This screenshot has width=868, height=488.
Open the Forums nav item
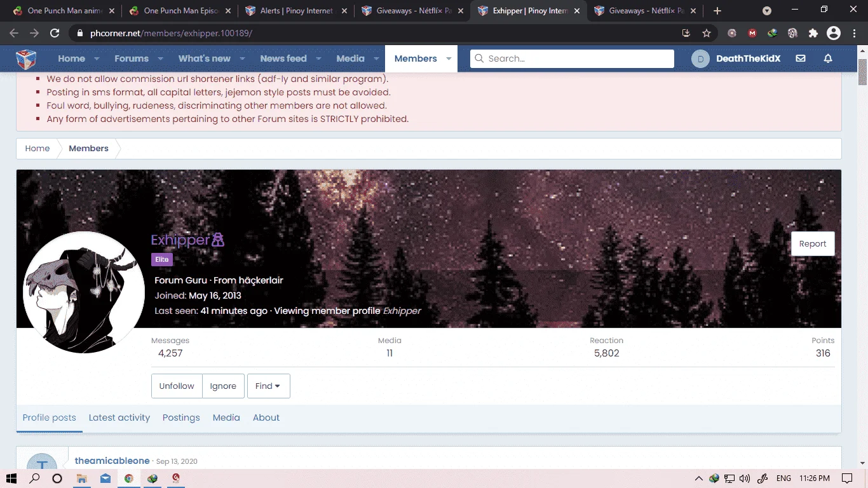click(132, 58)
